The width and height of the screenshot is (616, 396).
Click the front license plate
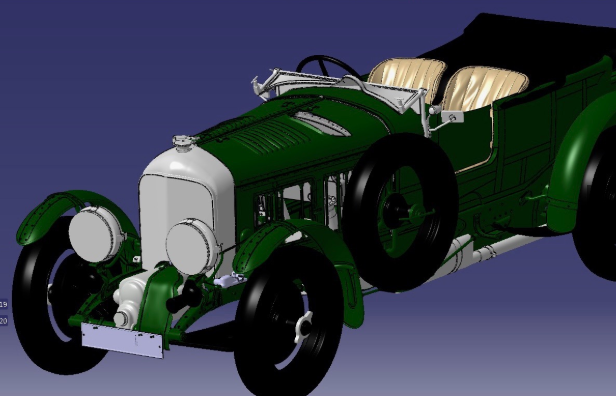pos(122,340)
